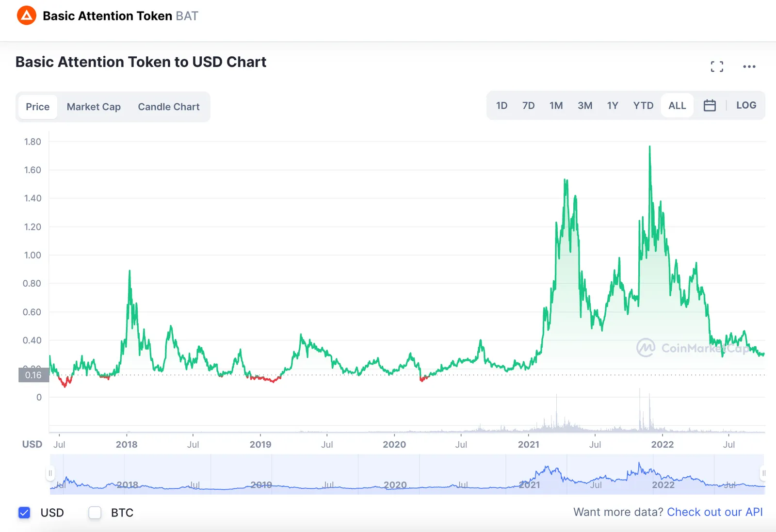Grab the left range slider handle
This screenshot has height=532, width=776.
[x=50, y=473]
